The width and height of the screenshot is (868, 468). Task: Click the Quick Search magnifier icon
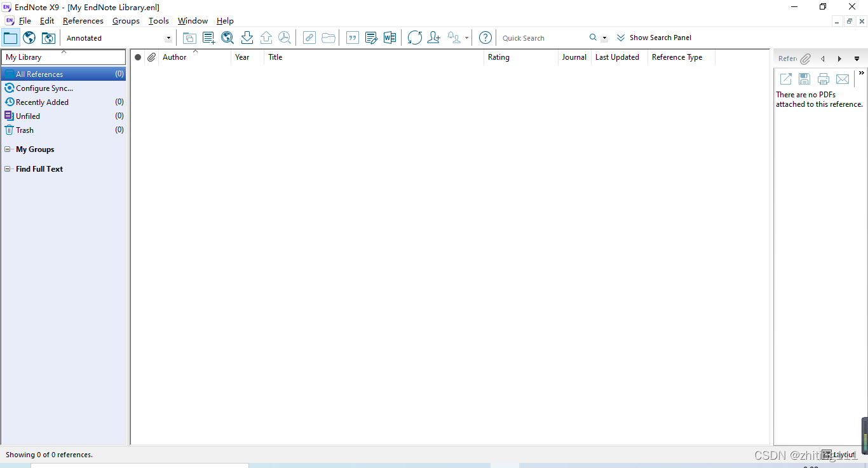(593, 38)
